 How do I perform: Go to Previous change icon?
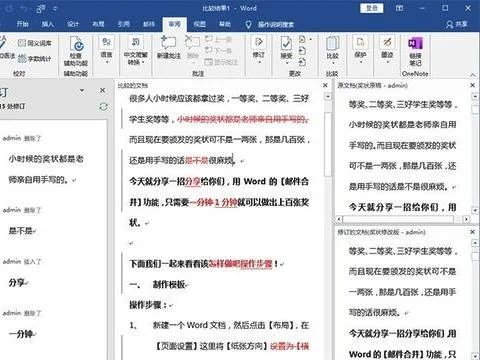302,51
